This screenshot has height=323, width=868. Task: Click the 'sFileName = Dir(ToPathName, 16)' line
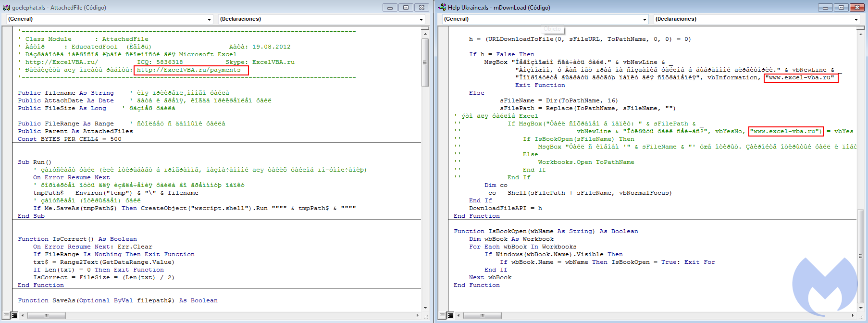click(x=559, y=100)
